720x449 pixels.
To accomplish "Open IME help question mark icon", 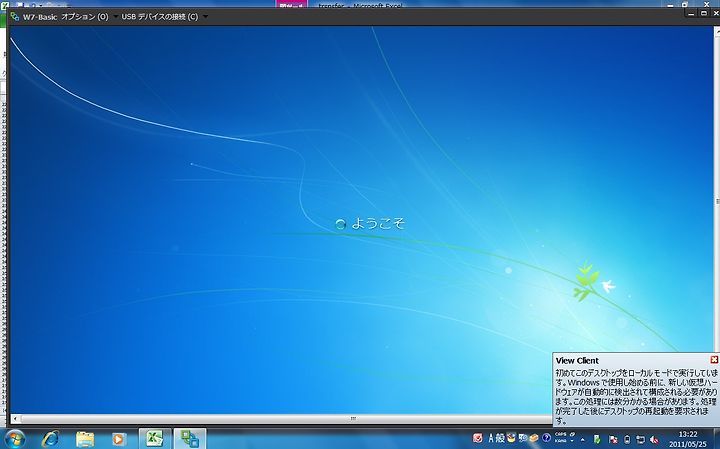I will click(546, 438).
